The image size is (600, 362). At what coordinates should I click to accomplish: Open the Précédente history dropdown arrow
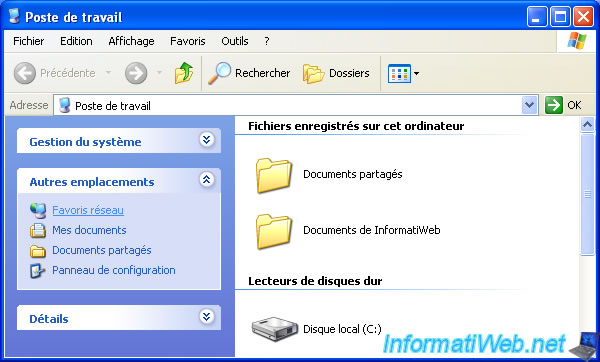click(109, 72)
